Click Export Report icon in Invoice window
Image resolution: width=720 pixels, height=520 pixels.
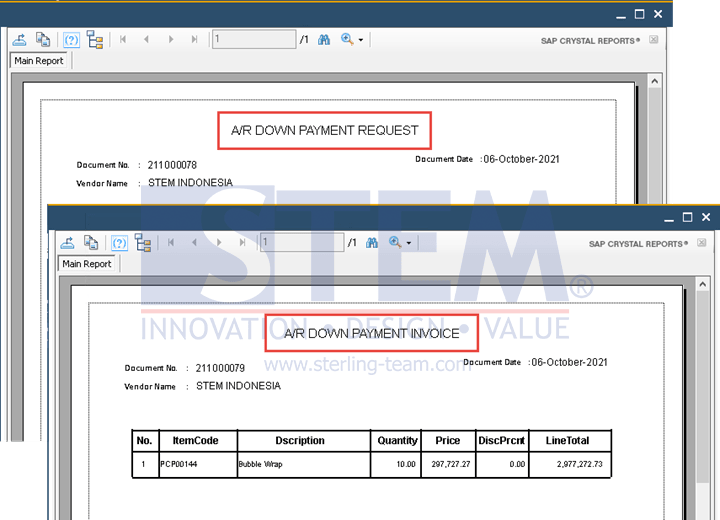pos(68,243)
